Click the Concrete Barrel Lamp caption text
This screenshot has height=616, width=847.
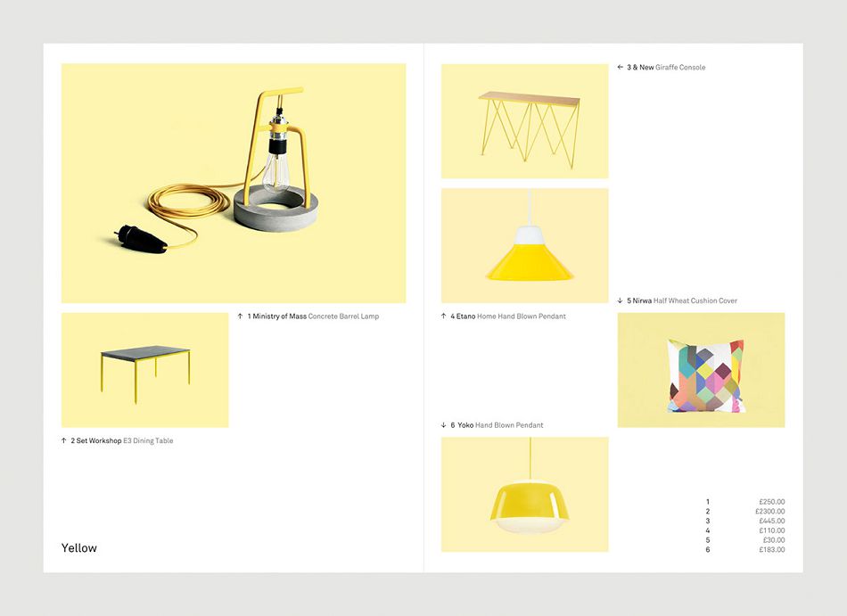tap(343, 316)
